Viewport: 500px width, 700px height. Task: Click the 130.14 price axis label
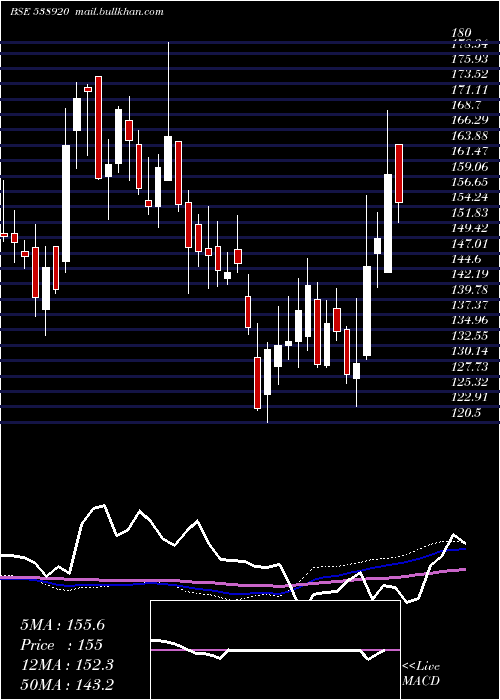click(469, 351)
